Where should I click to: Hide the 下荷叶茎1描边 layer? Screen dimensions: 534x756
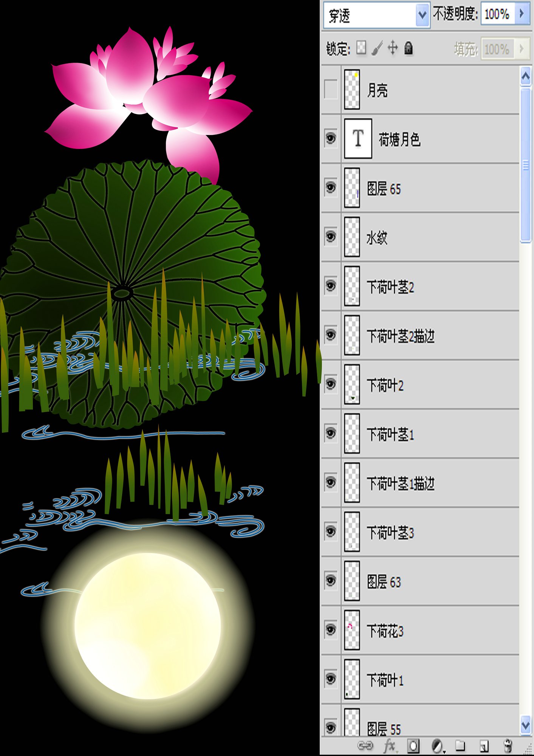[331, 482]
